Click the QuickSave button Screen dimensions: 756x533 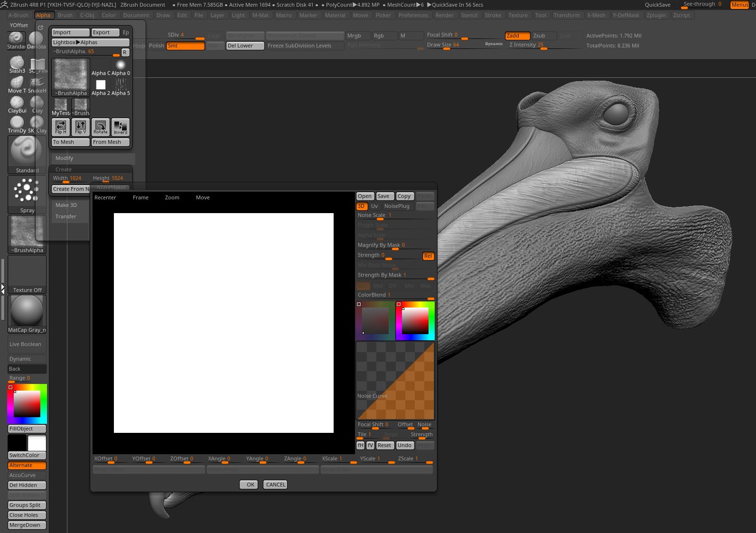pos(657,5)
